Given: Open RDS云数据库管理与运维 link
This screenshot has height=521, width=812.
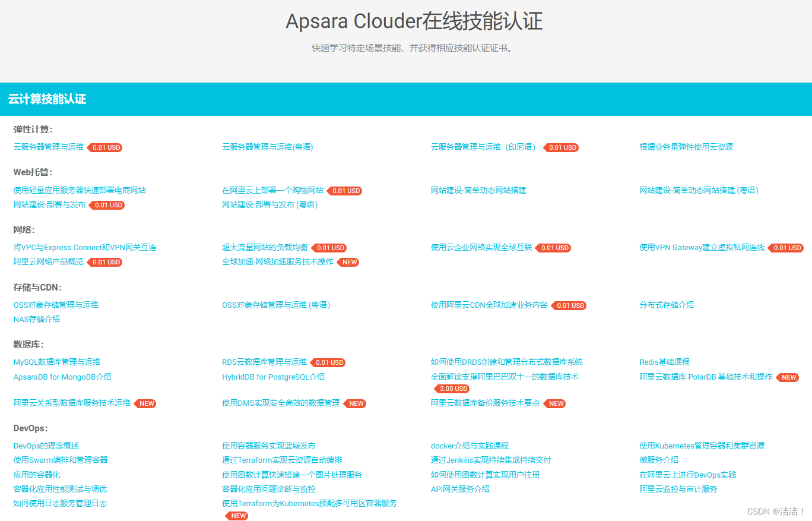Looking at the screenshot, I should (x=264, y=362).
